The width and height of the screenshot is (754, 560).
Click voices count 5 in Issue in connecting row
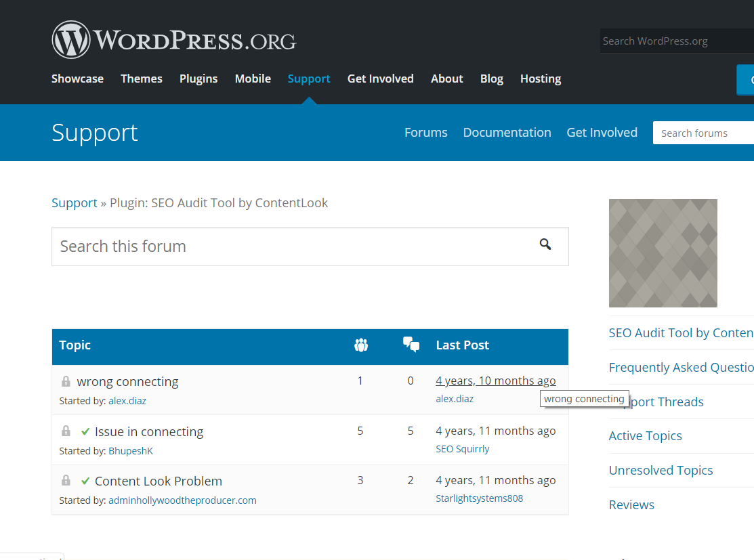[360, 431]
